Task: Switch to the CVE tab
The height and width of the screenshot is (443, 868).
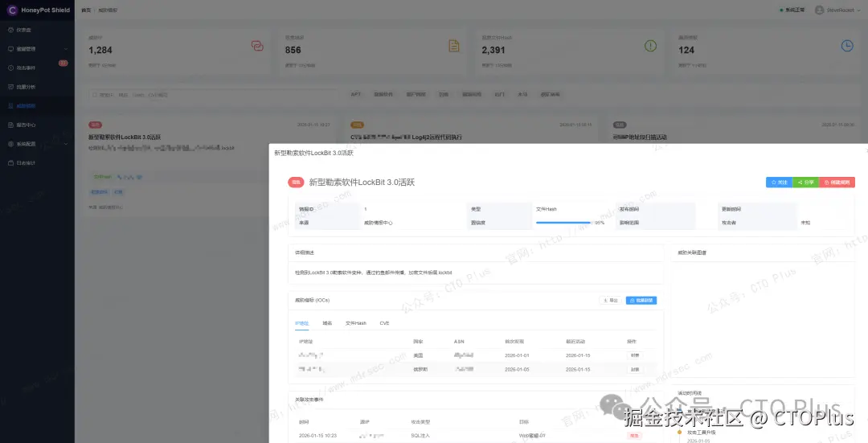Action: pyautogui.click(x=384, y=323)
